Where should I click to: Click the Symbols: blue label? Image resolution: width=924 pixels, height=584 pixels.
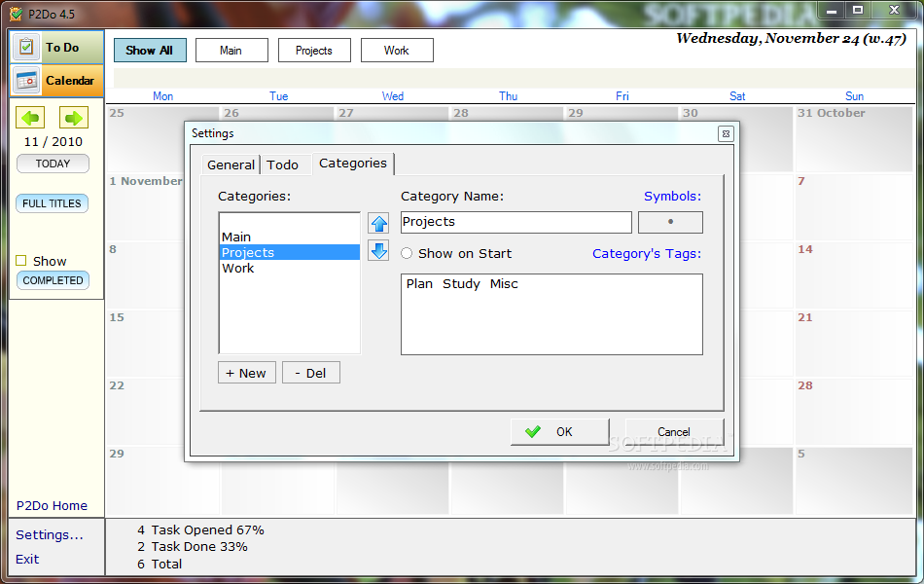click(x=672, y=197)
